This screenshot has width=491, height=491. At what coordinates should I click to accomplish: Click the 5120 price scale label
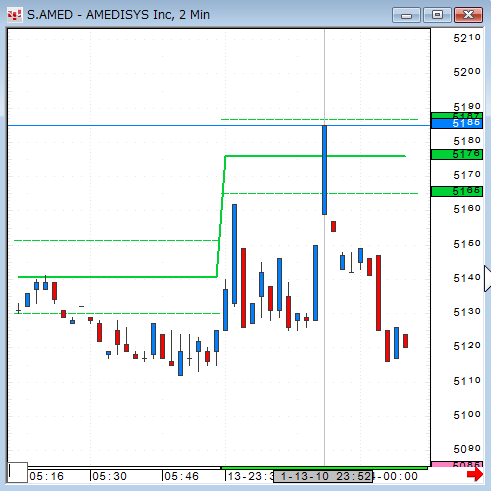click(x=467, y=346)
